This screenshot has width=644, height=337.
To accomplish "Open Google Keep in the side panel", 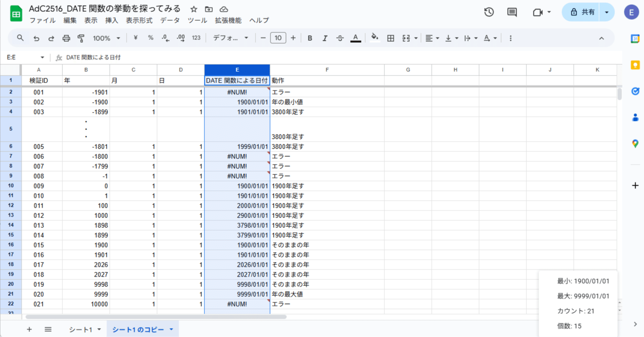I will coord(635,65).
